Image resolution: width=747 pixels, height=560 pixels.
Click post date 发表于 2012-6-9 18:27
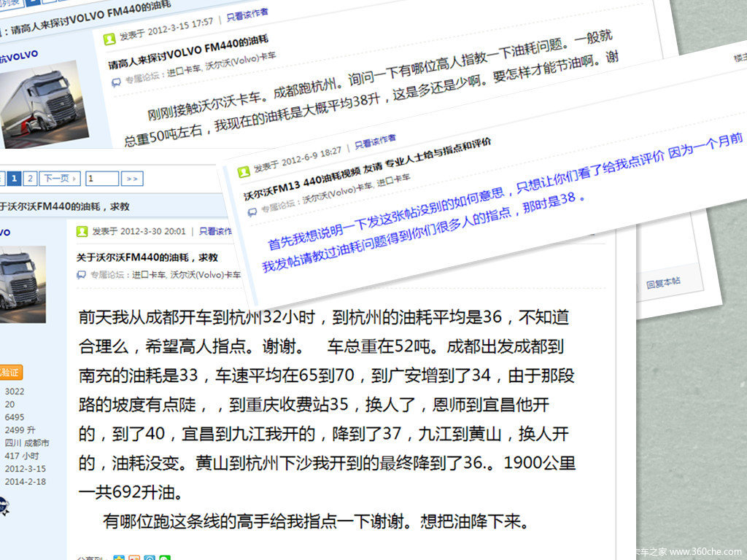coord(297,160)
